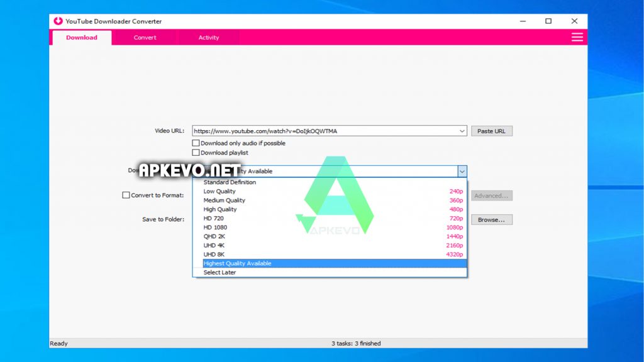Choose Select Later option
The height and width of the screenshot is (362, 644).
click(330, 273)
